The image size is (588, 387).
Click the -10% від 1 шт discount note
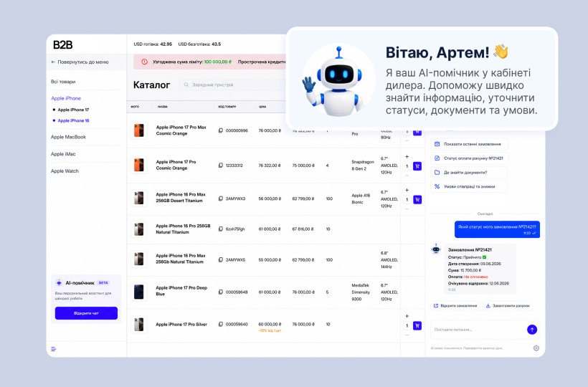pyautogui.click(x=270, y=331)
